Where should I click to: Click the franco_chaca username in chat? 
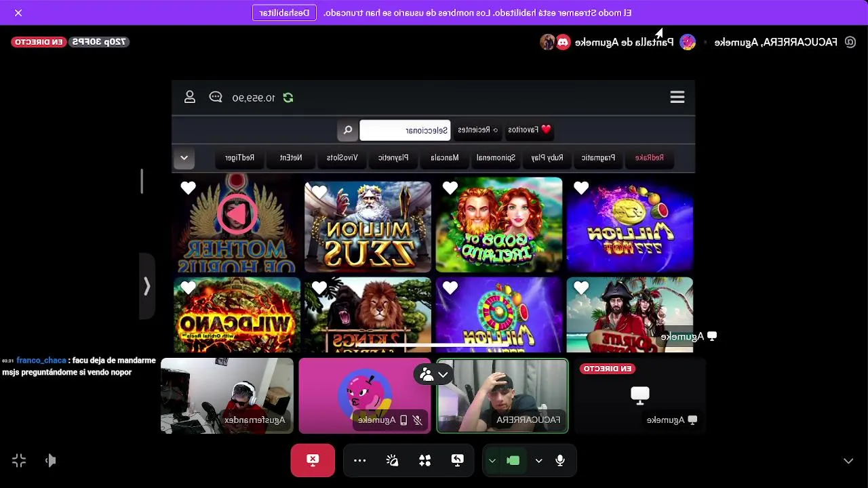41,361
